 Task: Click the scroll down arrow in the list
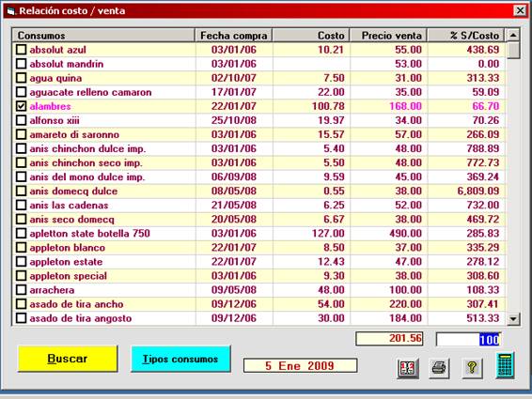point(513,318)
